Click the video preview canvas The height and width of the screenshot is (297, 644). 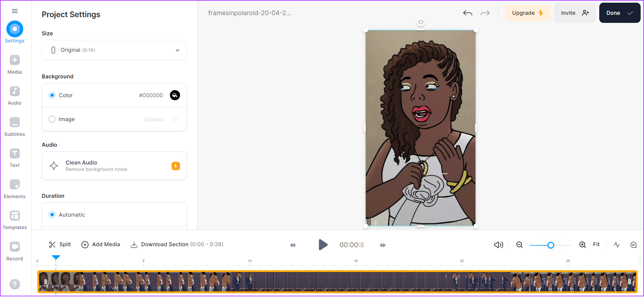[x=421, y=128]
